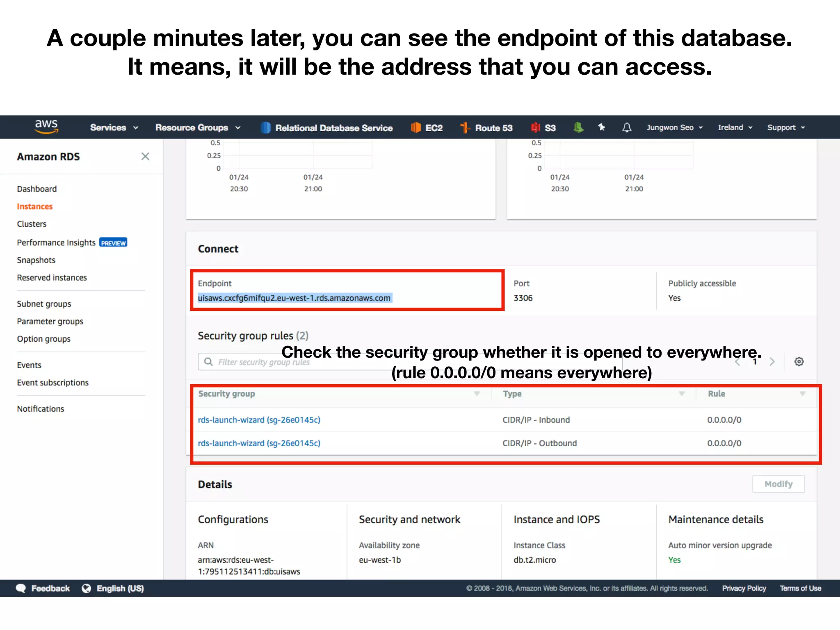The height and width of the screenshot is (630, 840).
Task: Open the EC2 shortcut
Action: pos(427,128)
